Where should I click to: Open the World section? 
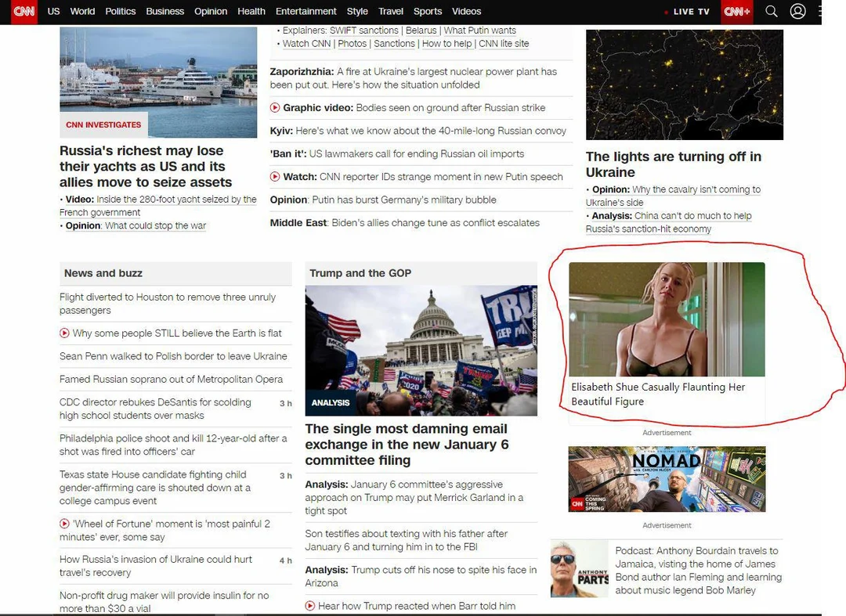coord(82,11)
